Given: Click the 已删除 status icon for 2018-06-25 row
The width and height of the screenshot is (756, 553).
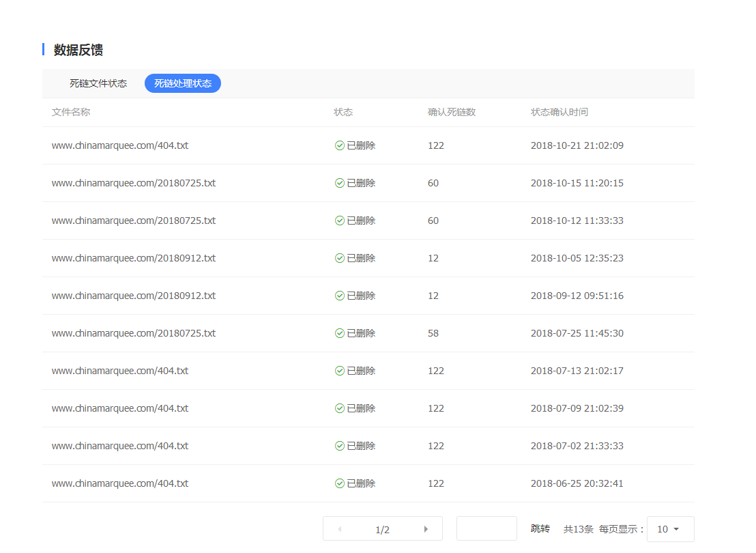Looking at the screenshot, I should 340,483.
